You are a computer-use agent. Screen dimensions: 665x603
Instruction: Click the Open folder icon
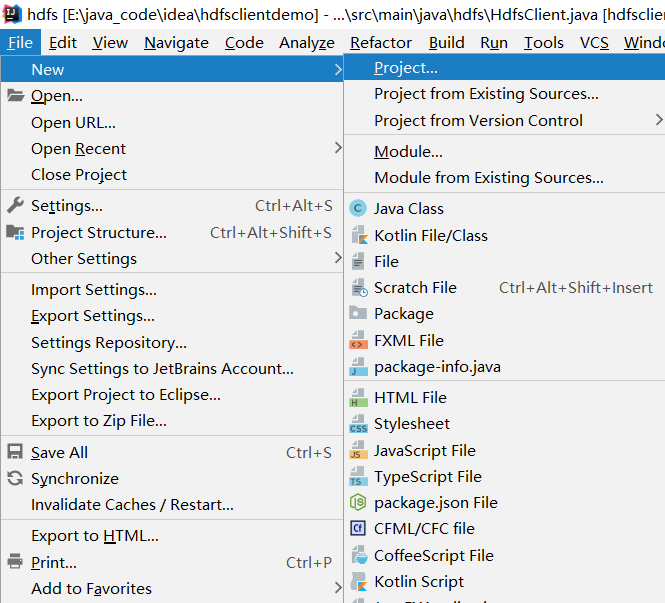(x=16, y=95)
